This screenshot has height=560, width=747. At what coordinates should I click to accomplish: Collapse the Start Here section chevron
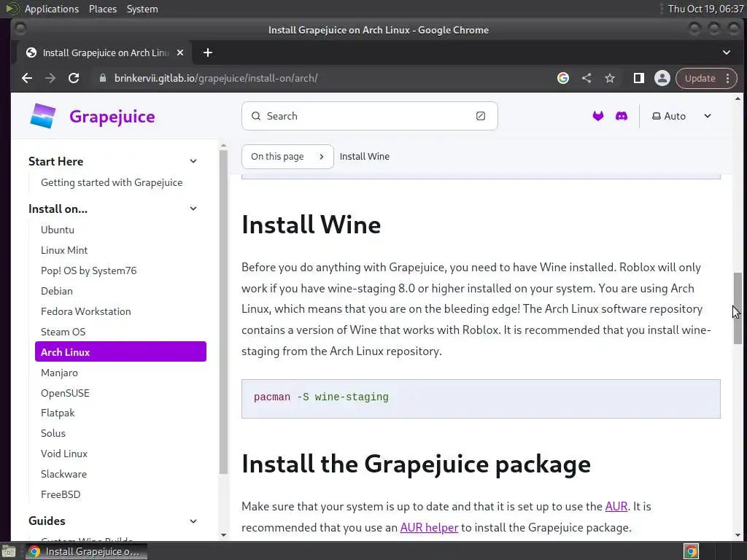(193, 161)
